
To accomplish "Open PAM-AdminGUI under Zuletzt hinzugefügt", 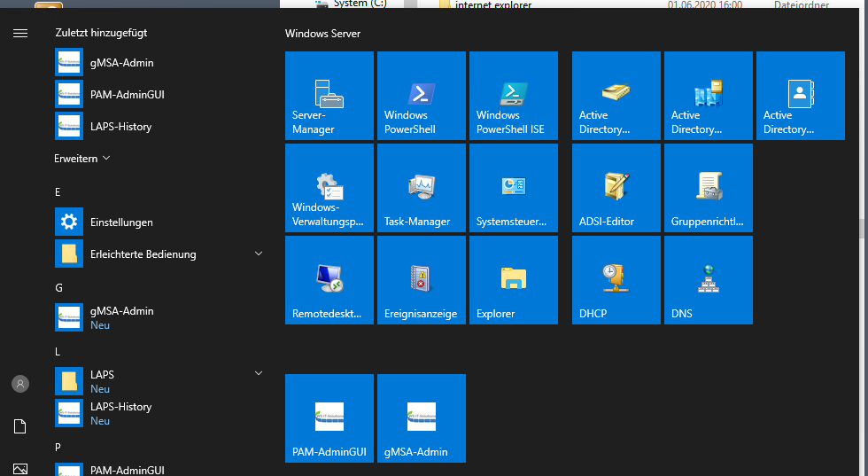I will click(159, 95).
